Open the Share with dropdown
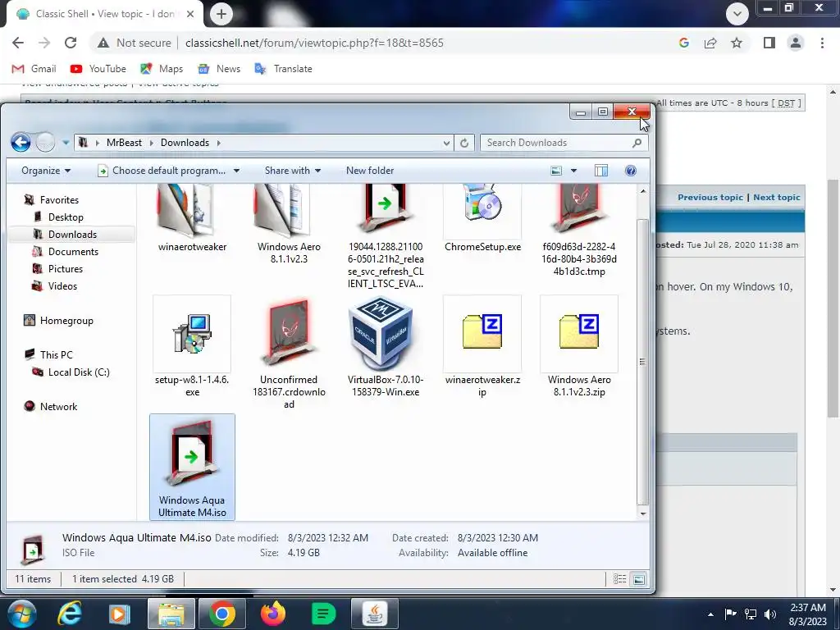This screenshot has height=630, width=840. coord(293,171)
